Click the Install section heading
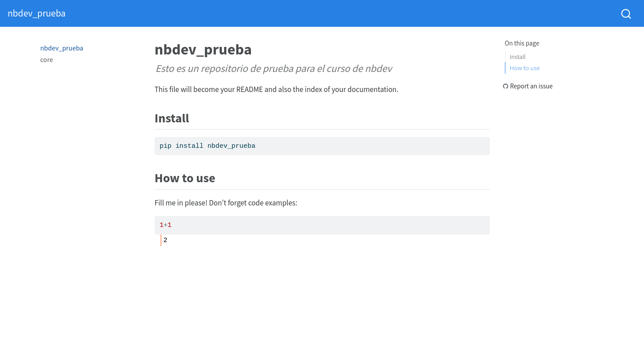Image resolution: width=644 pixels, height=364 pixels. point(172,118)
